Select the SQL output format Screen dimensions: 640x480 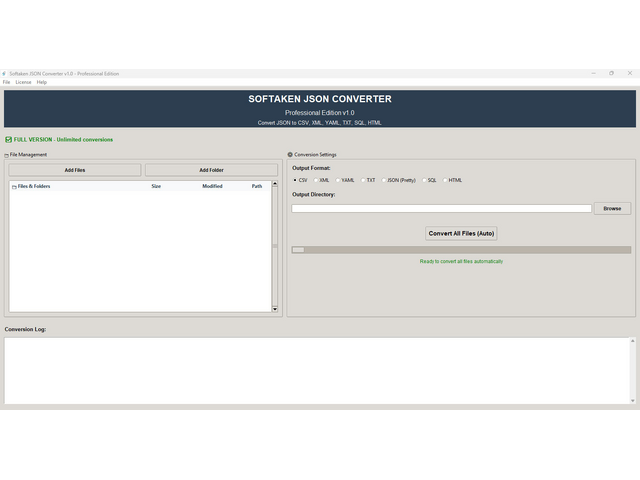429,180
